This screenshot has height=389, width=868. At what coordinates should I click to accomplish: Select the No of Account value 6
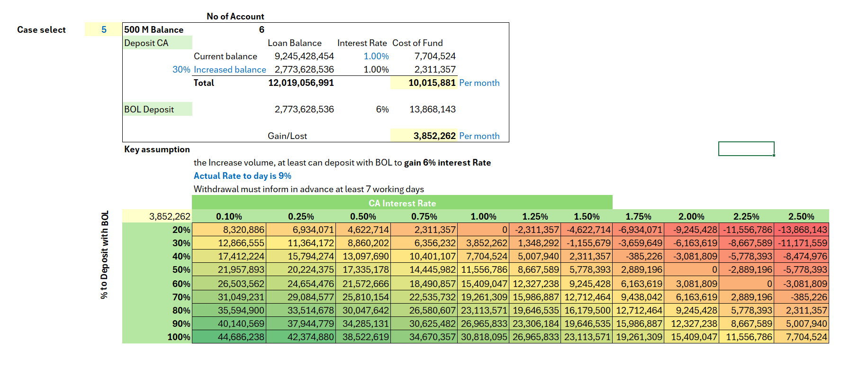tap(262, 29)
